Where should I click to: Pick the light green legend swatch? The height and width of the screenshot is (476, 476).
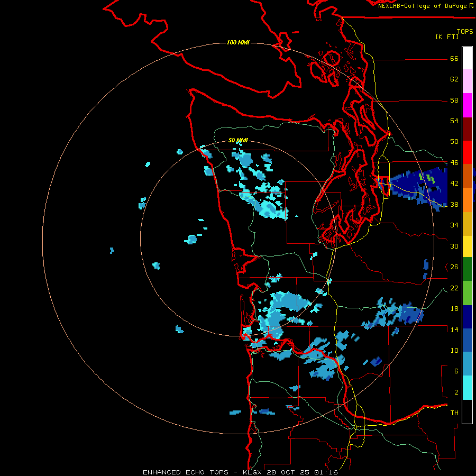(x=467, y=293)
